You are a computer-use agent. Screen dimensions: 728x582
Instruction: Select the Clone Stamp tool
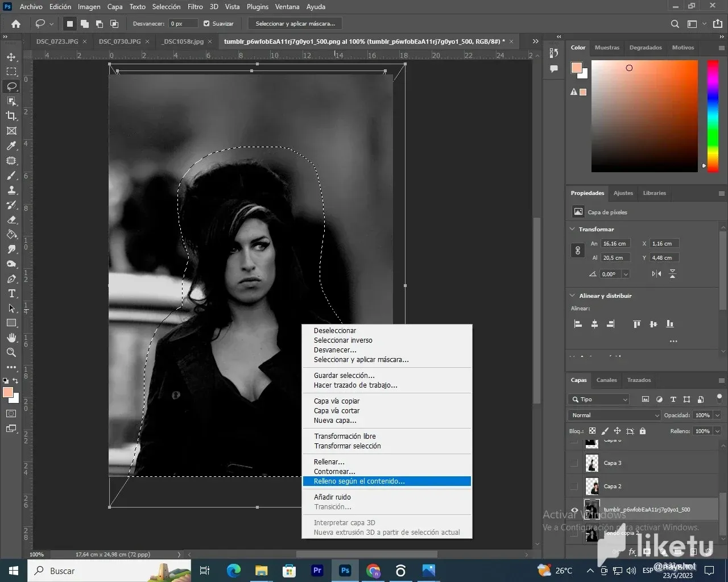[x=11, y=190]
